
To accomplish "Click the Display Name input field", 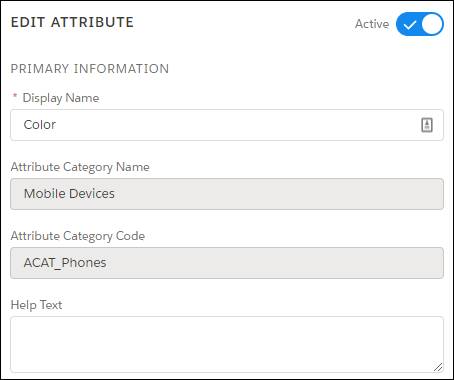I will (x=227, y=125).
